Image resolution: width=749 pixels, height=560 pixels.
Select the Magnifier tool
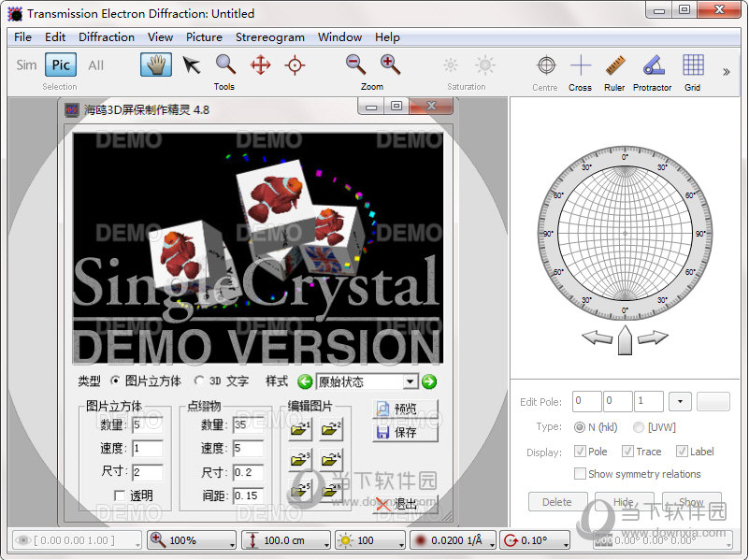click(225, 65)
